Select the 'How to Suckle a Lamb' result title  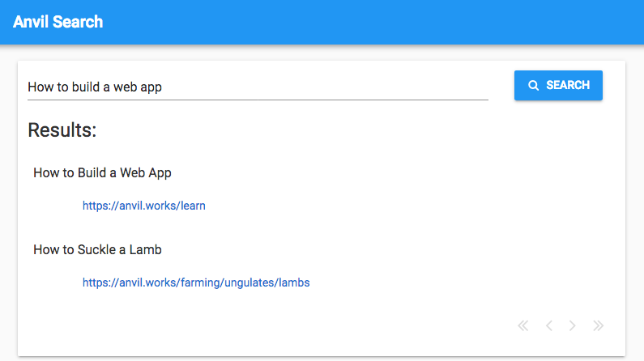[97, 249]
